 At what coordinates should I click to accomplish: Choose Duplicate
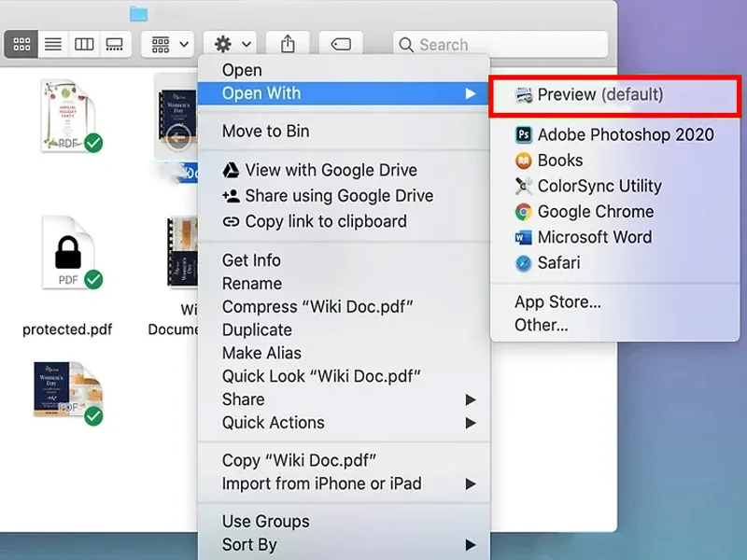pos(344,330)
